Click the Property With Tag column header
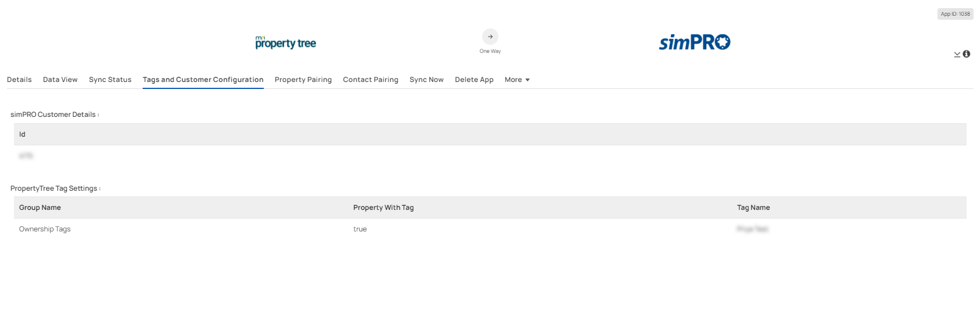This screenshot has height=332, width=980. tap(383, 208)
